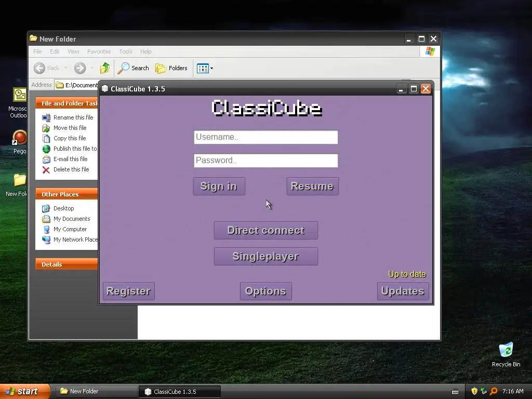Click the Password input field

(265, 160)
